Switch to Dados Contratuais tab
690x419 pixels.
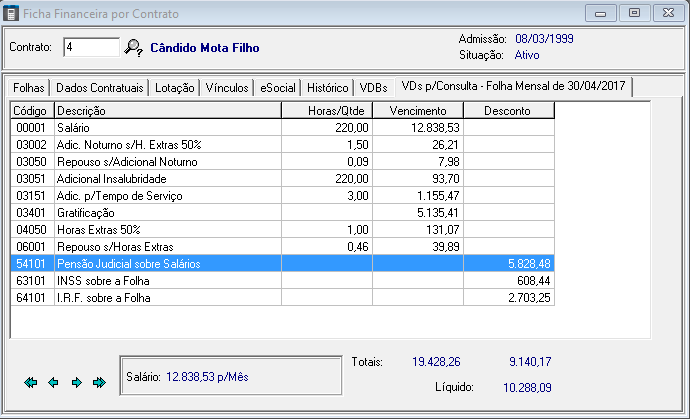pyautogui.click(x=100, y=87)
